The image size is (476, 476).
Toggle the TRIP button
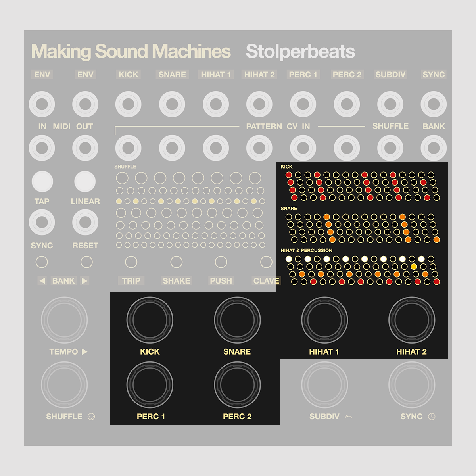coord(131,262)
